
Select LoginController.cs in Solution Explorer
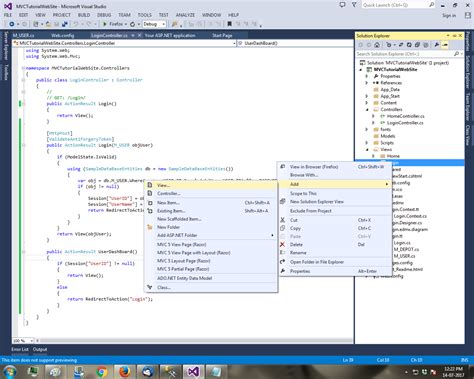click(x=405, y=123)
